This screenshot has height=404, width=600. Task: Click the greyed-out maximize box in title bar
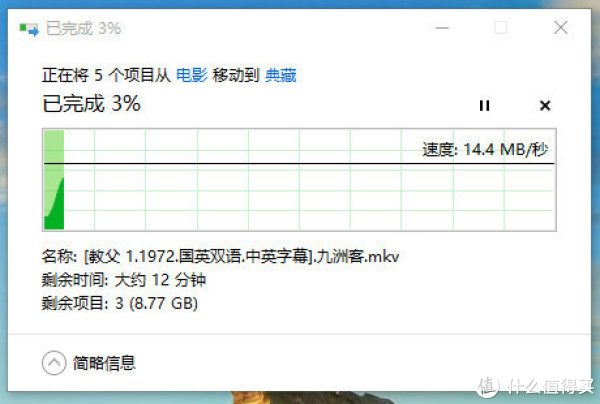tap(501, 28)
